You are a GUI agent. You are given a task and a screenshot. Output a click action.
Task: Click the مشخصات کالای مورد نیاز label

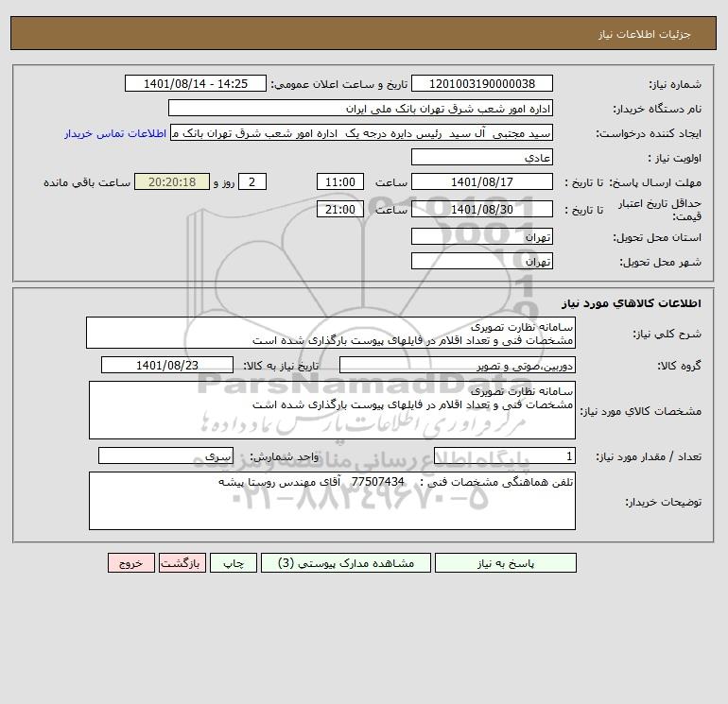(641, 411)
